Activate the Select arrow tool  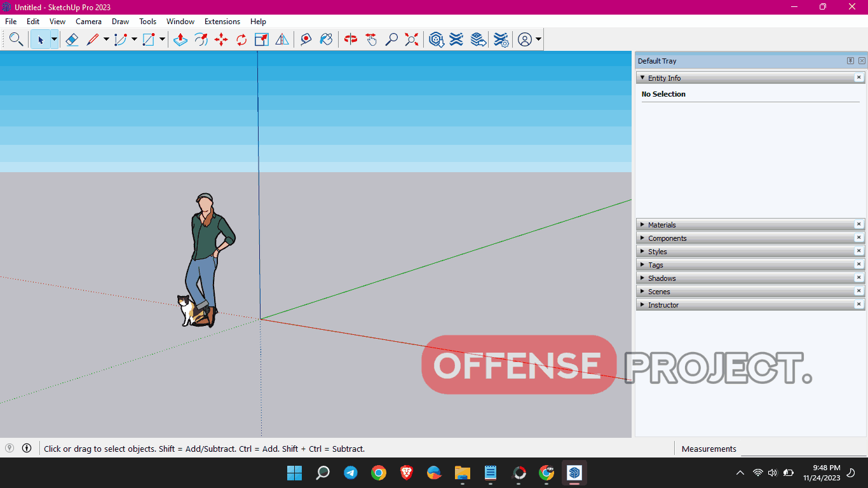[40, 39]
